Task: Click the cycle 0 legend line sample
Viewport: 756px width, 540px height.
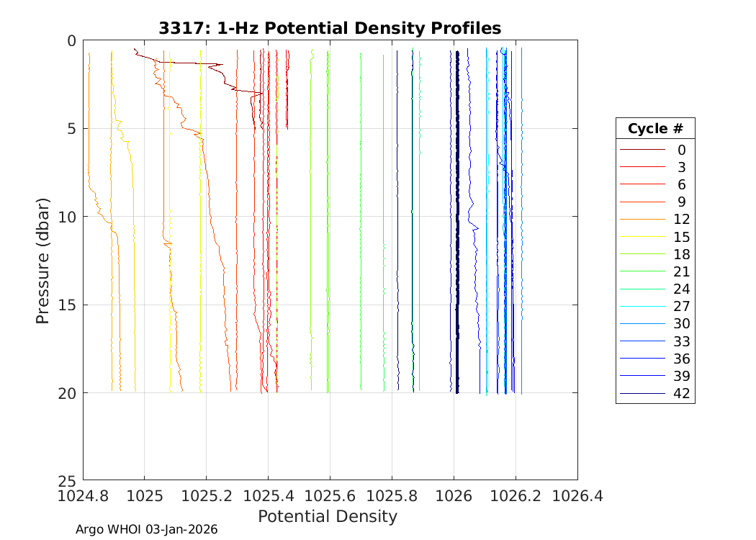Action: (x=643, y=150)
